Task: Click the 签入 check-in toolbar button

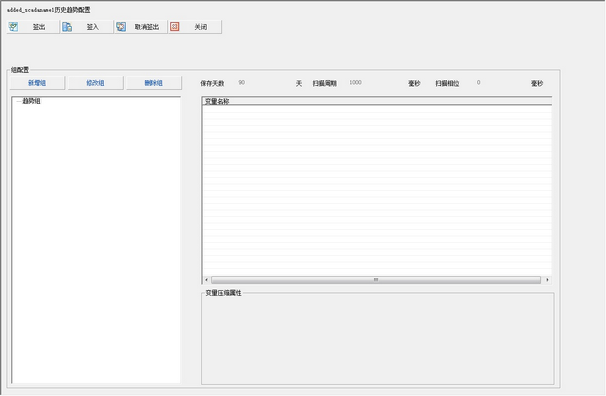Action: 87,27
